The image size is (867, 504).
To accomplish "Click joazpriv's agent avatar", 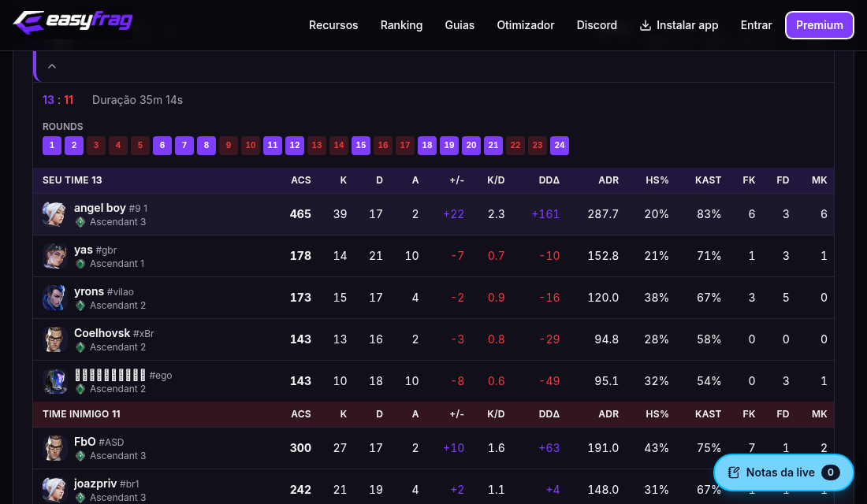I will [x=54, y=490].
